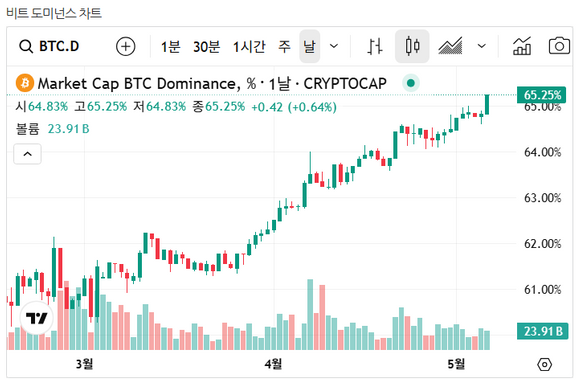Open the indicators chart icon
The width and height of the screenshot is (578, 380).
(x=522, y=46)
